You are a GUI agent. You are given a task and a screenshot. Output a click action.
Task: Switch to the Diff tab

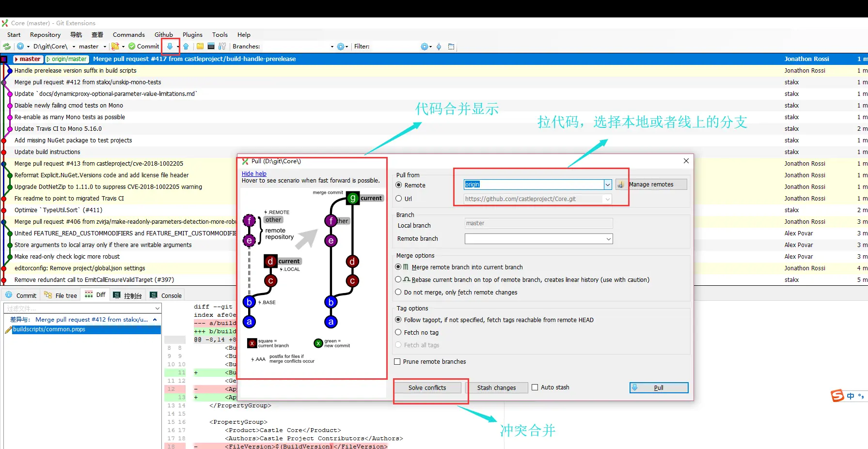(95, 294)
